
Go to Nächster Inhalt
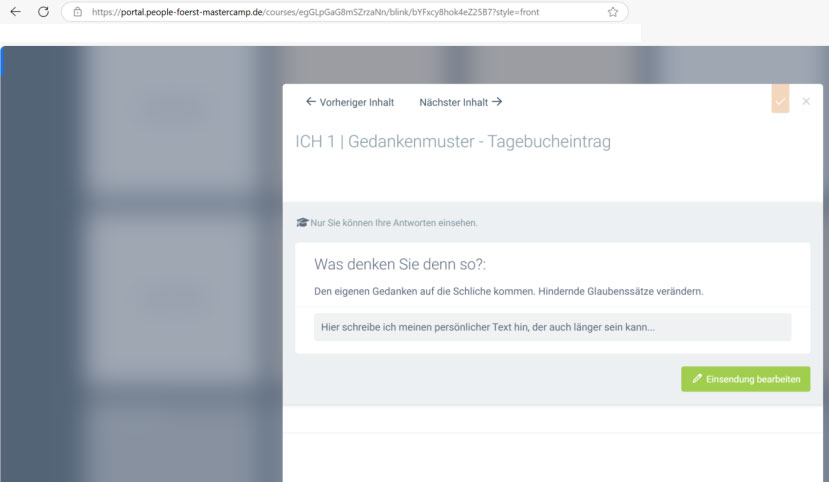pos(460,102)
